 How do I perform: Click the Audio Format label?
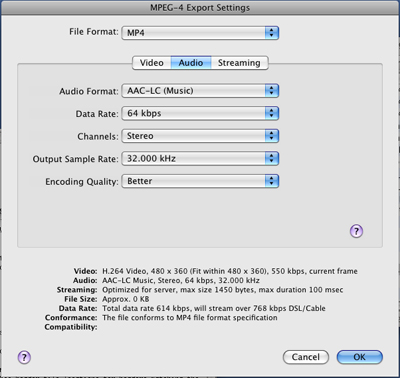tap(89, 91)
